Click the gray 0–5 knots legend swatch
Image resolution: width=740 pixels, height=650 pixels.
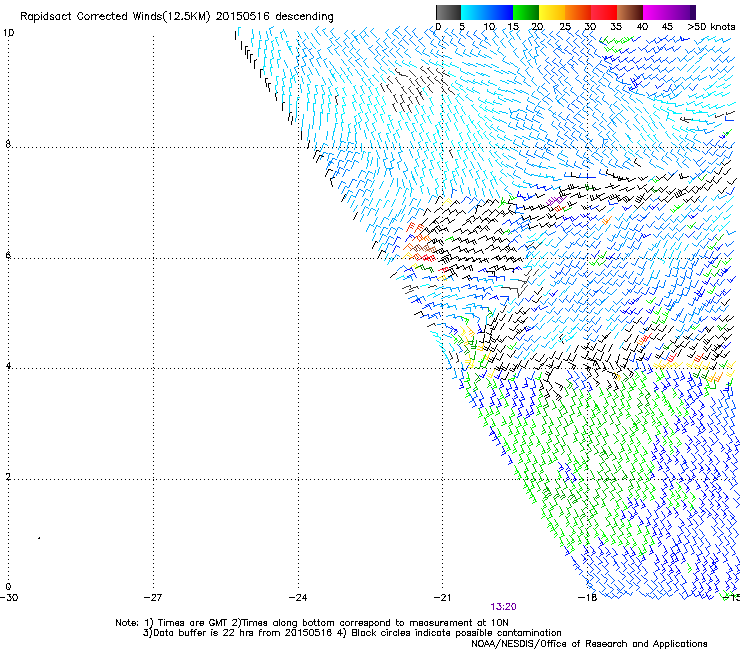coord(448,12)
